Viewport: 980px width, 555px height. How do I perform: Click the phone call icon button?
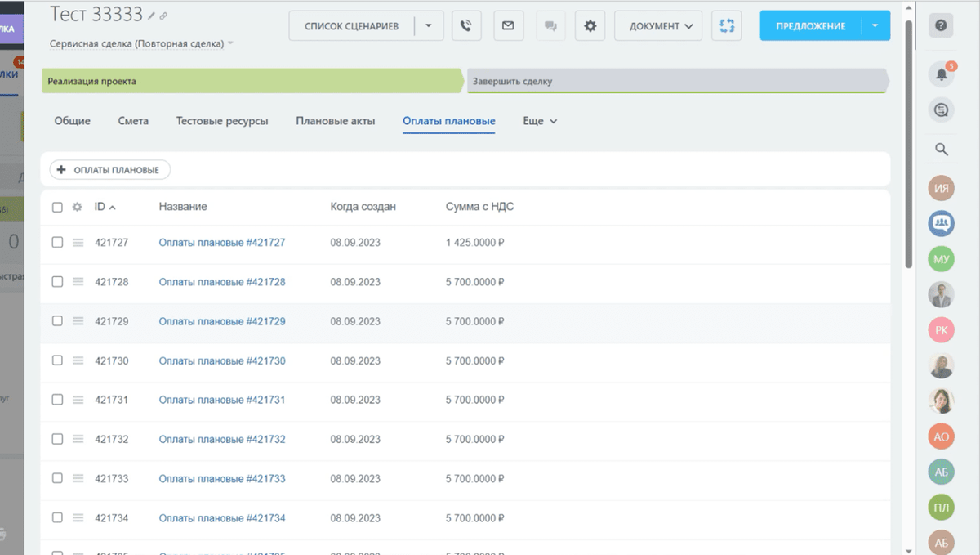pos(465,26)
